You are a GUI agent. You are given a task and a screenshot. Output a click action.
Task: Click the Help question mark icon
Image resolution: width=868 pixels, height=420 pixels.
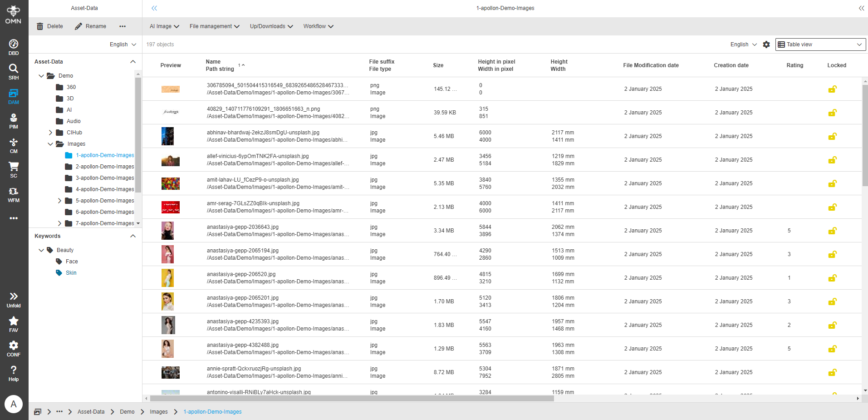coord(13,372)
